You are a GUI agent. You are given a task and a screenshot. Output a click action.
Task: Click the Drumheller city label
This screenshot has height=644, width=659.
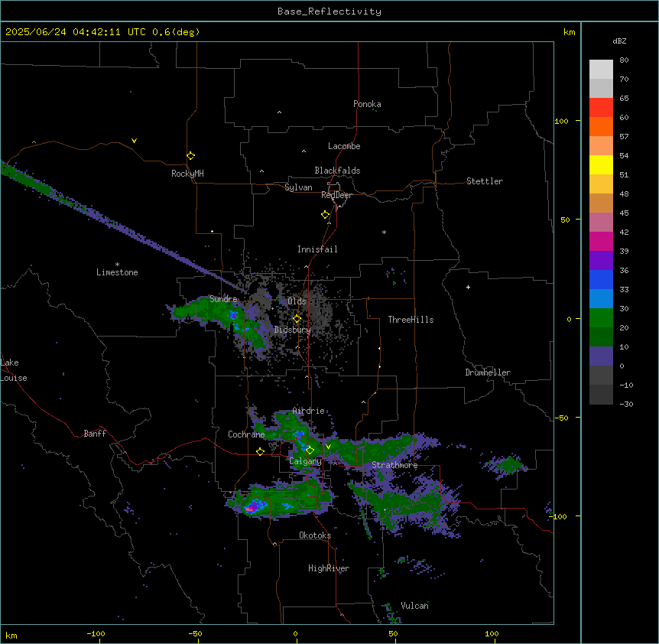[x=488, y=372]
